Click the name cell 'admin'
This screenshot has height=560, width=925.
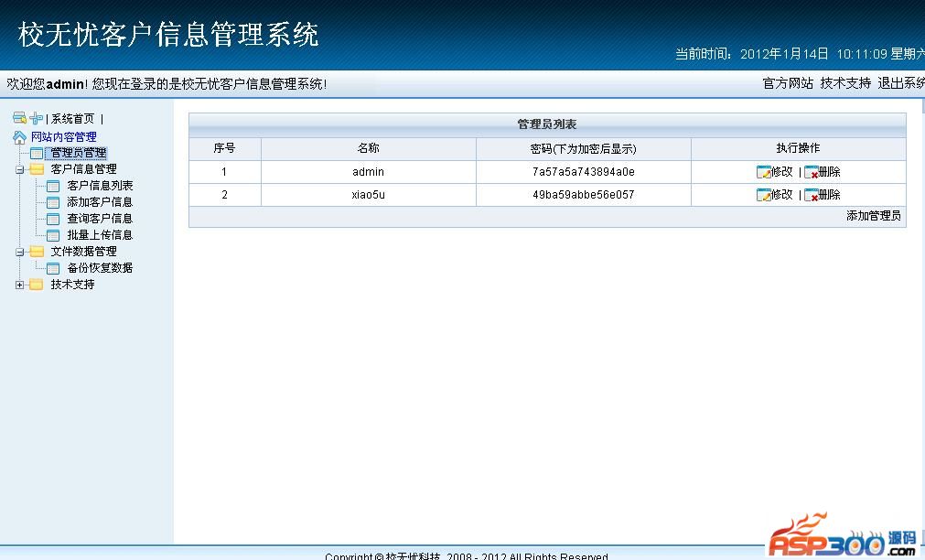point(368,172)
